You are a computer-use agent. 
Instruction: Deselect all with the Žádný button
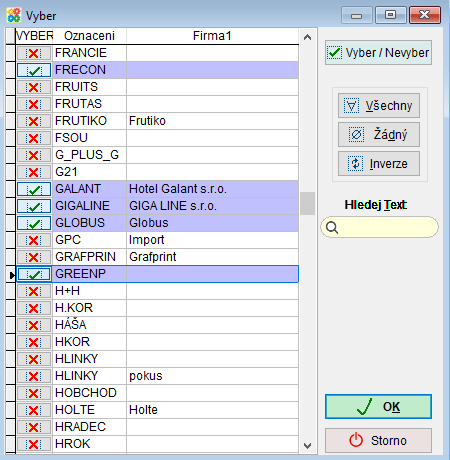tap(379, 135)
